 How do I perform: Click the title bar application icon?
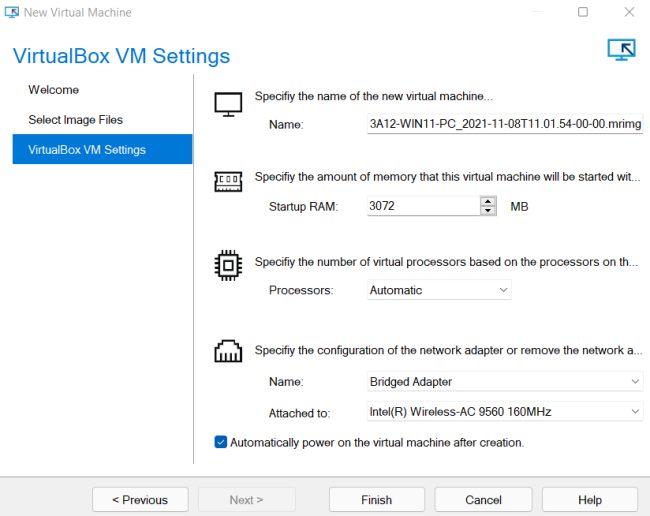point(12,13)
